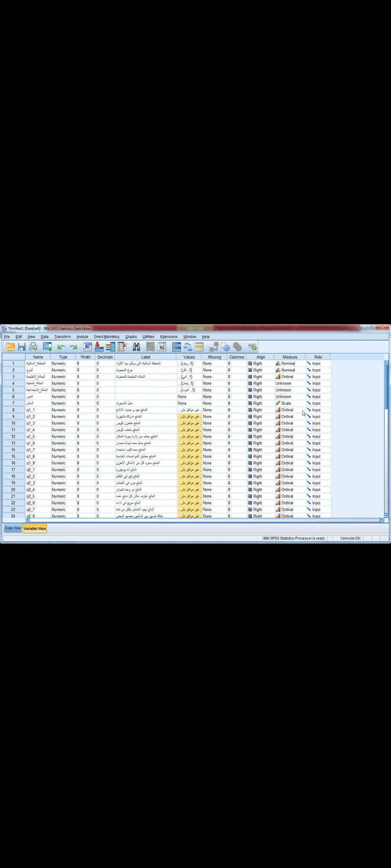Select the Go to Variable toolbar icon
This screenshot has width=391, height=868.
(x=99, y=347)
